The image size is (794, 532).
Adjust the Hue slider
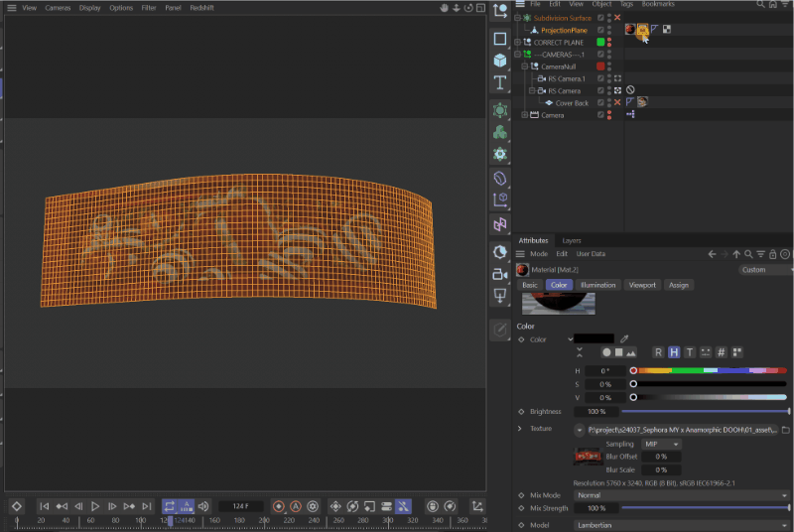click(x=710, y=371)
